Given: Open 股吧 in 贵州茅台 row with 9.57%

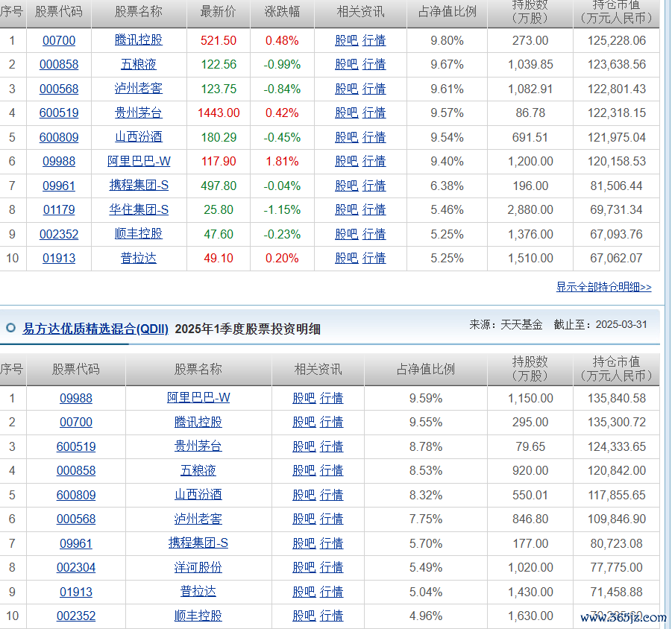Looking at the screenshot, I should click(346, 113).
